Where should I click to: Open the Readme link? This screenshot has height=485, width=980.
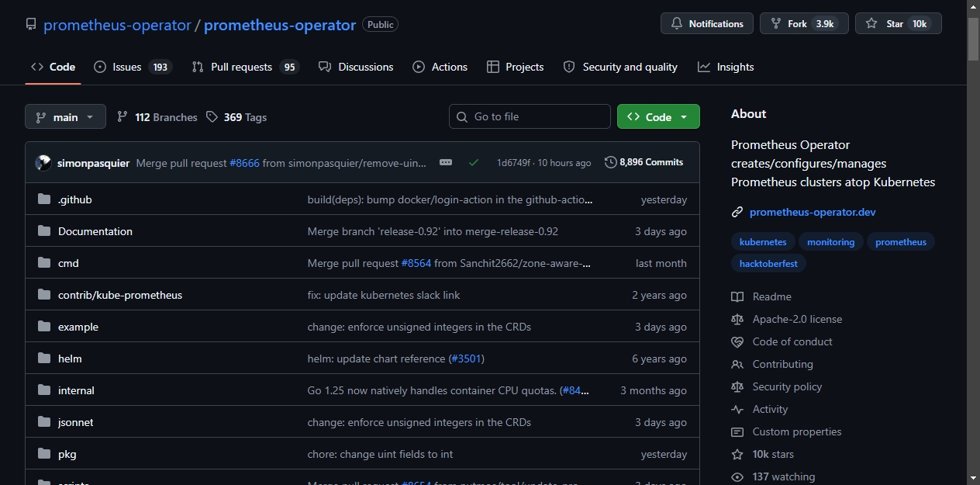[761, 296]
